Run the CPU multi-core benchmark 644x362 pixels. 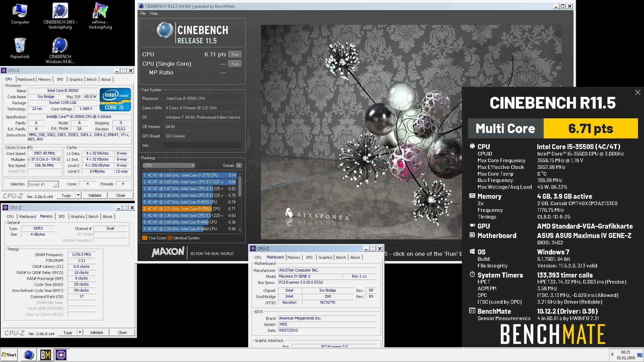[235, 55]
